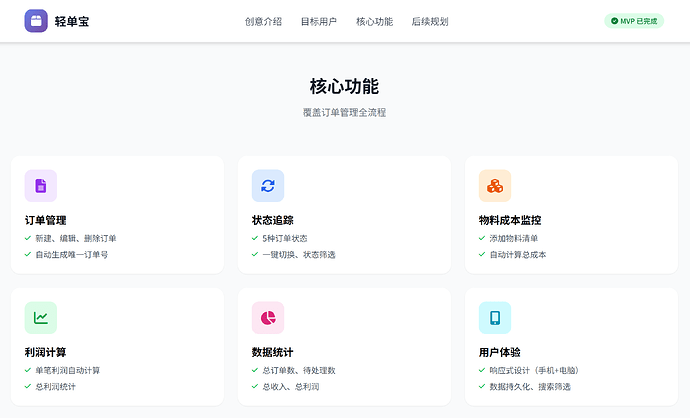Viewport: 690px width, 418px height.
Task: Click the 状态追踪 card title
Action: coord(272,220)
